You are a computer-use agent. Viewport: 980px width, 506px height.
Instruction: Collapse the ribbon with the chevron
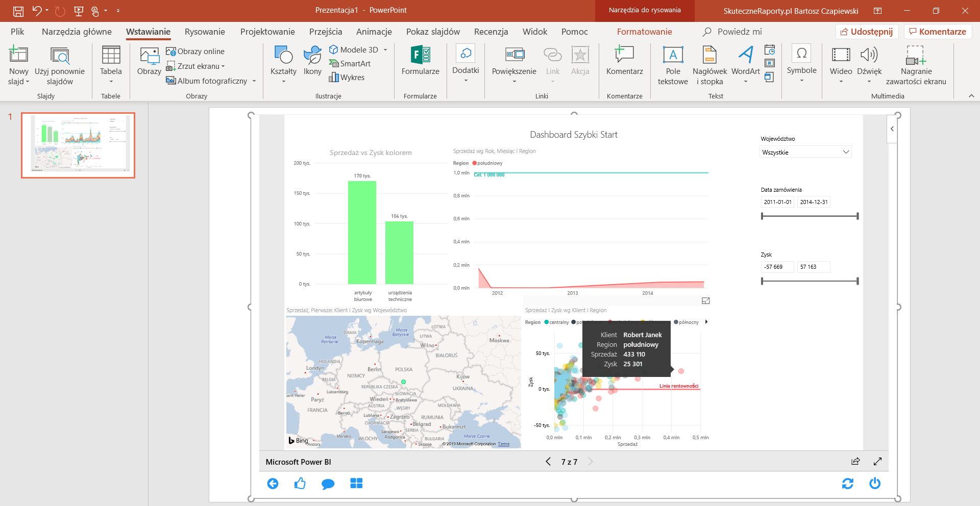coord(971,96)
